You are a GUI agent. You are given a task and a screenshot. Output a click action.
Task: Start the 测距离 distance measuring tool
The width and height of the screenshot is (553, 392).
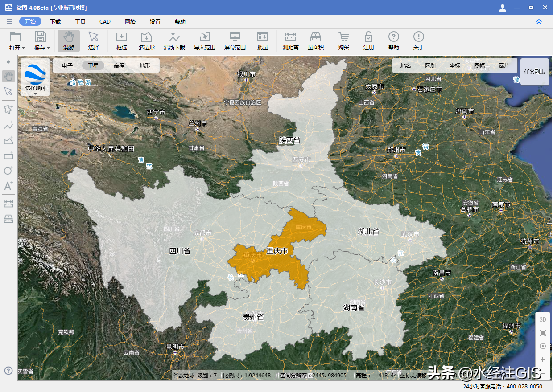coord(291,41)
